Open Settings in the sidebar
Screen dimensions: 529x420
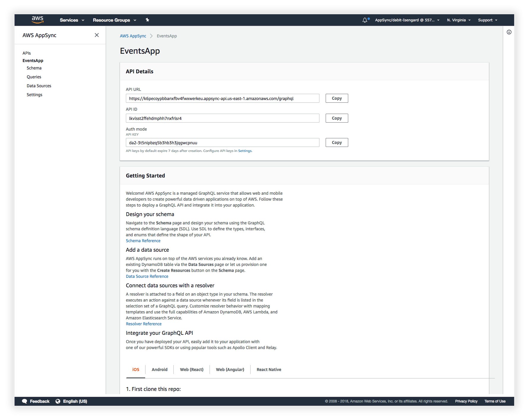(34, 95)
